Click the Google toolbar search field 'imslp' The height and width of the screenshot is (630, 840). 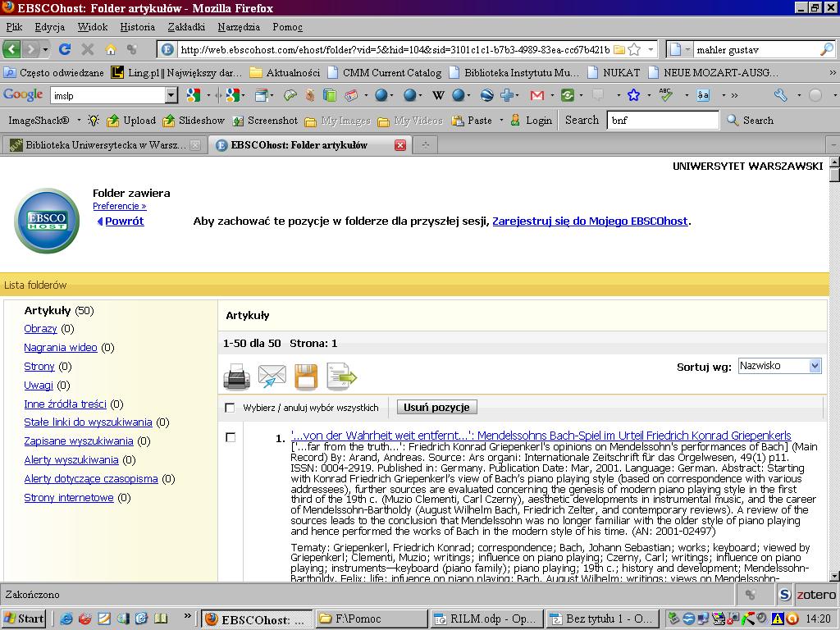[109, 95]
